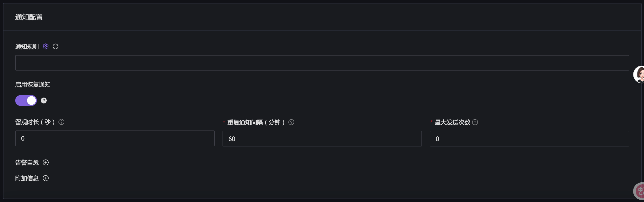The width and height of the screenshot is (644, 202).
Task: Show help for the 启用恢复通知 switch
Action: click(44, 101)
